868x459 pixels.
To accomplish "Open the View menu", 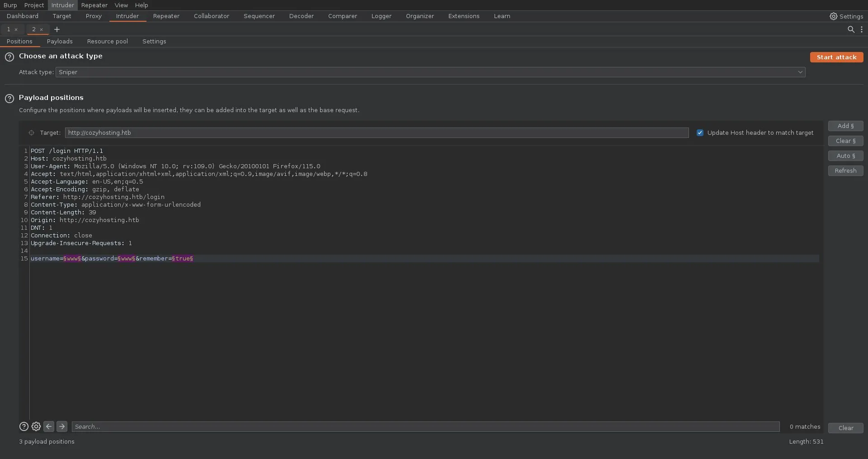I will point(121,5).
